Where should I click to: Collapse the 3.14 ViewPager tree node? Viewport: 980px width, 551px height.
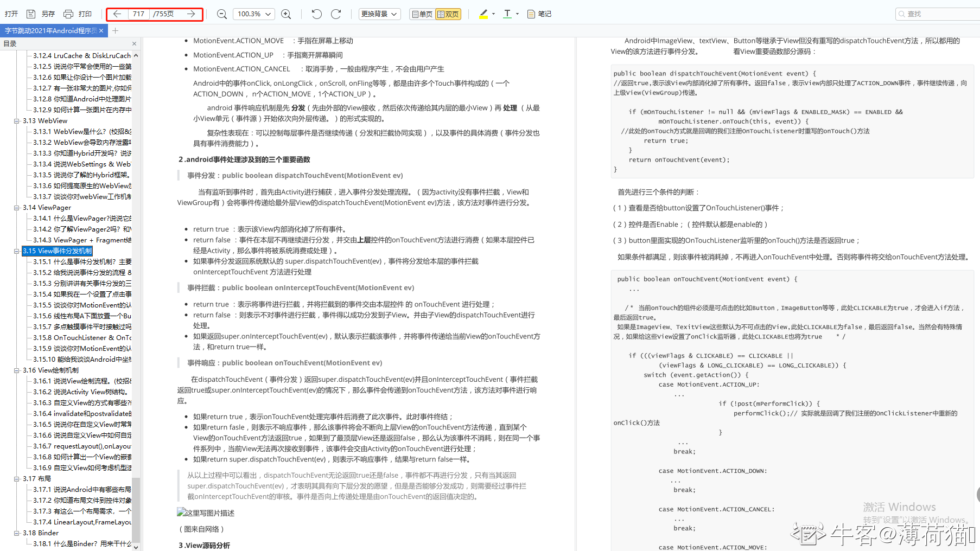(17, 208)
